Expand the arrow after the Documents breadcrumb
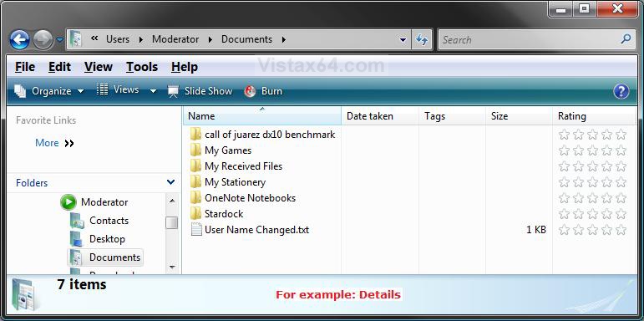Screen dimensions: 644x321 [x=283, y=40]
